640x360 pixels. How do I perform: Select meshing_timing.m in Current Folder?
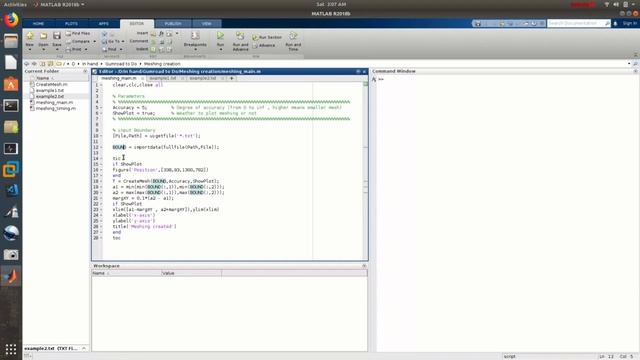pos(55,109)
